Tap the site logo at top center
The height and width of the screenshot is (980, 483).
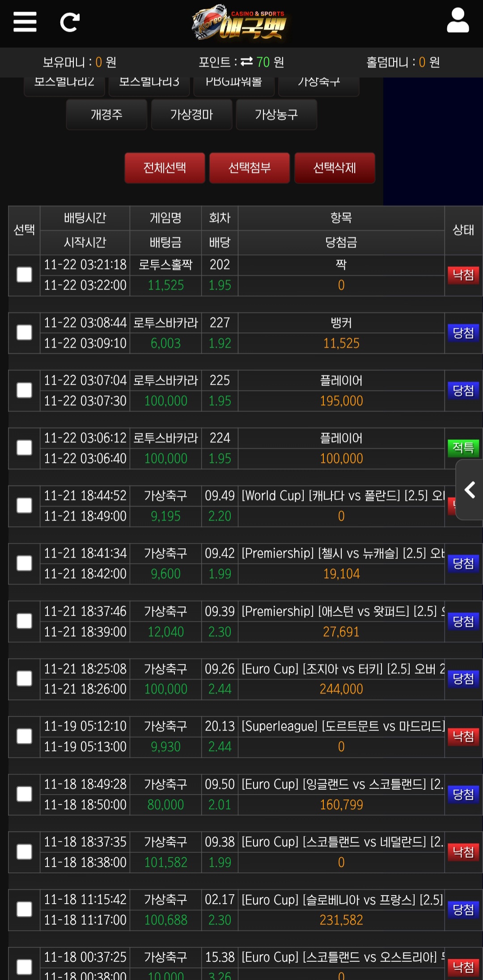point(239,22)
